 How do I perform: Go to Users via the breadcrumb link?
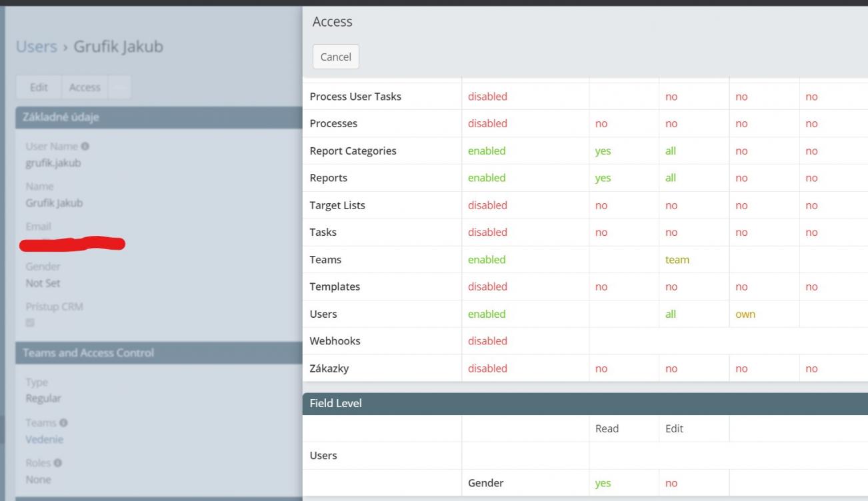pyautogui.click(x=36, y=47)
